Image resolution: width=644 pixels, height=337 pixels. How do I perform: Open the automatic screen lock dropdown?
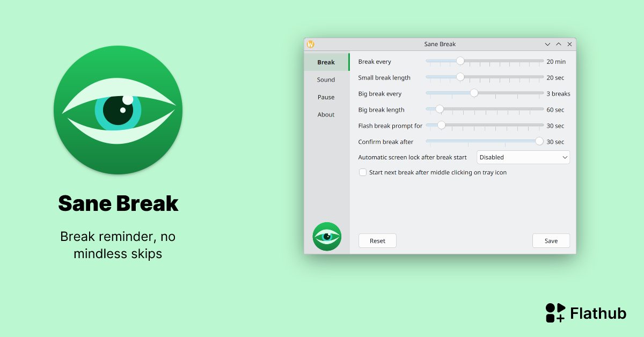523,157
